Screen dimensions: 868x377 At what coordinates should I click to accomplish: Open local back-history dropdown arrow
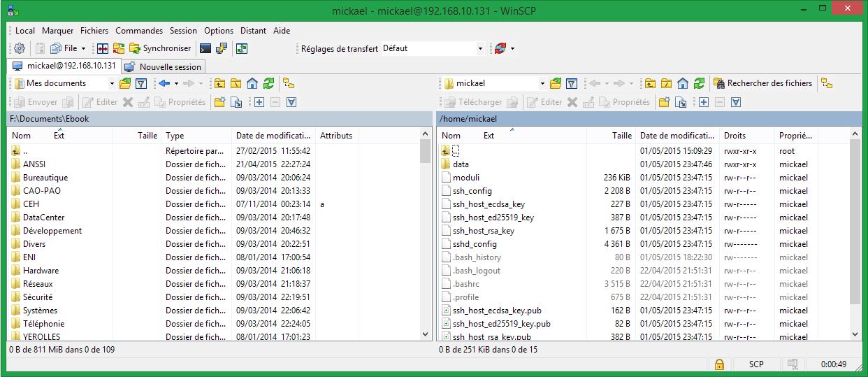point(176,84)
